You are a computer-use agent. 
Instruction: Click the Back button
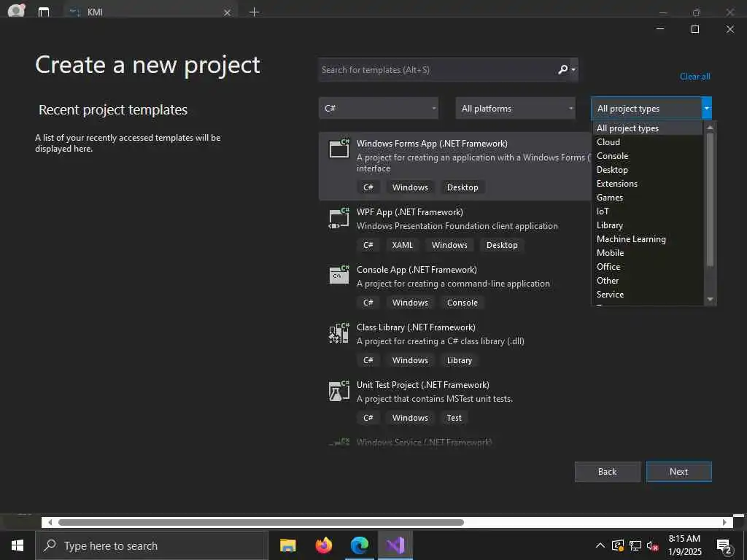click(608, 472)
